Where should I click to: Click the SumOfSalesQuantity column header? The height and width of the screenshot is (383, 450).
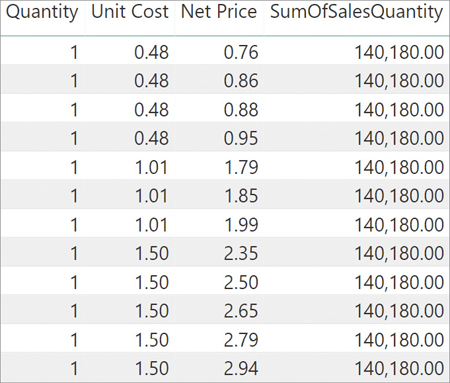(356, 13)
